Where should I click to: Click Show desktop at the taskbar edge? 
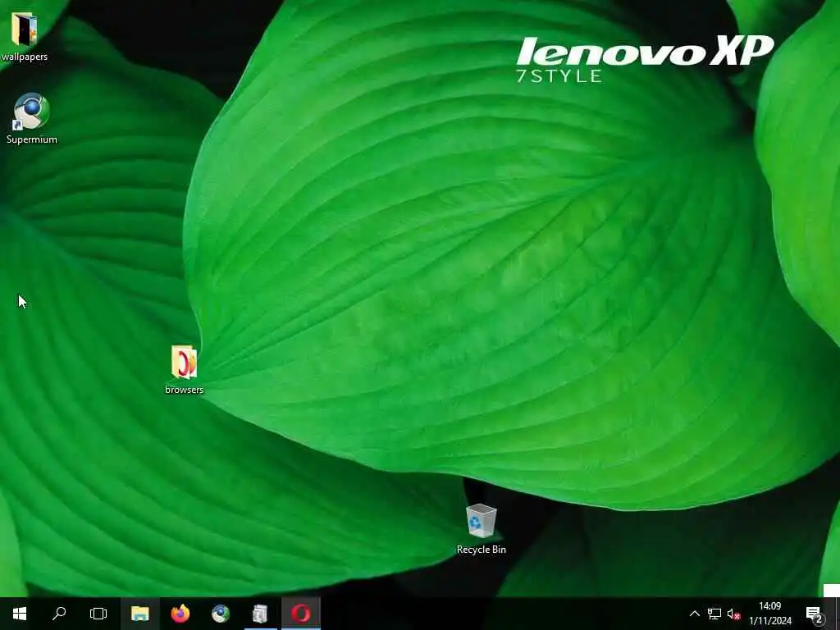(838, 614)
